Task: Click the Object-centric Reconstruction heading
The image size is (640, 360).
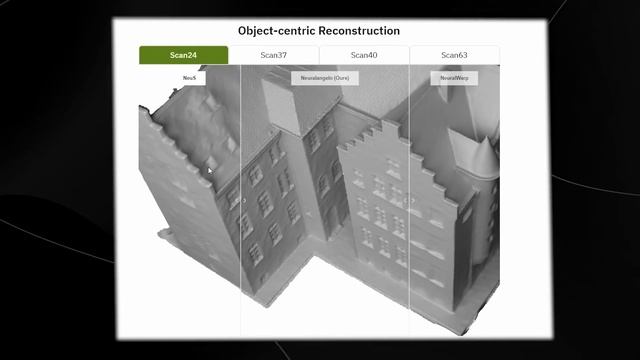Action: [x=319, y=31]
